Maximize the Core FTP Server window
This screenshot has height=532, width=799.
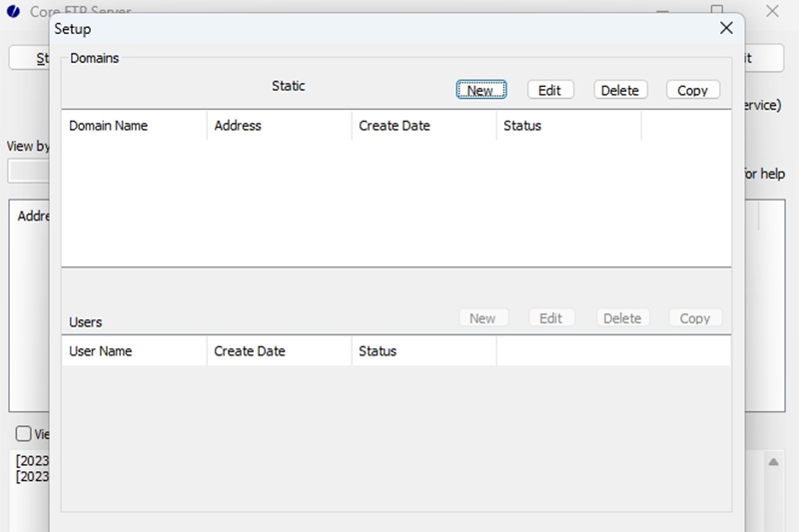717,10
